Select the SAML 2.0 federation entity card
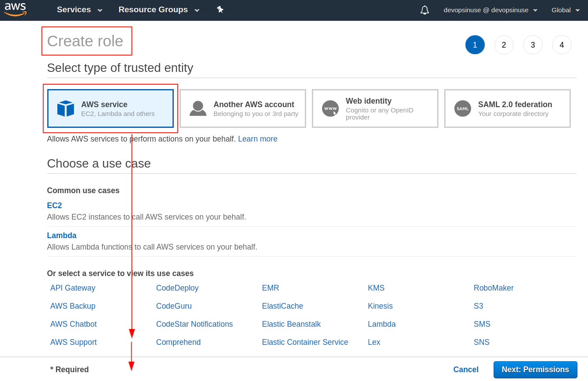Image resolution: width=588 pixels, height=381 pixels. 507,108
